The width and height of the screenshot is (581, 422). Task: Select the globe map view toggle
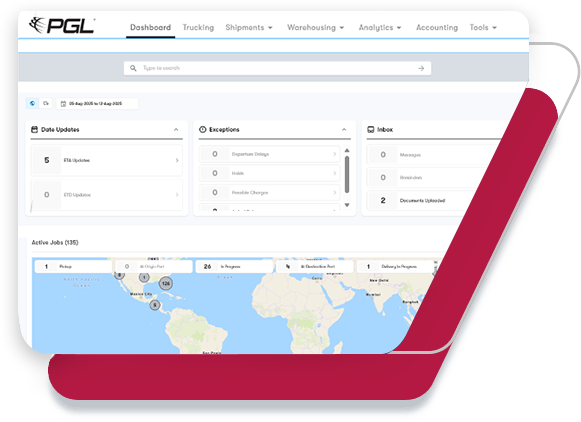(32, 103)
